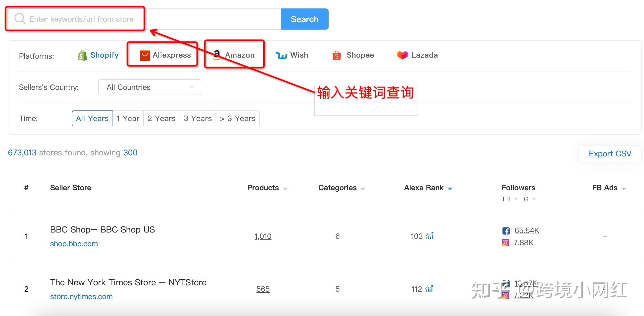Click the categories value 5 for NYTStore
Image resolution: width=644 pixels, height=316 pixels.
pos(337,289)
